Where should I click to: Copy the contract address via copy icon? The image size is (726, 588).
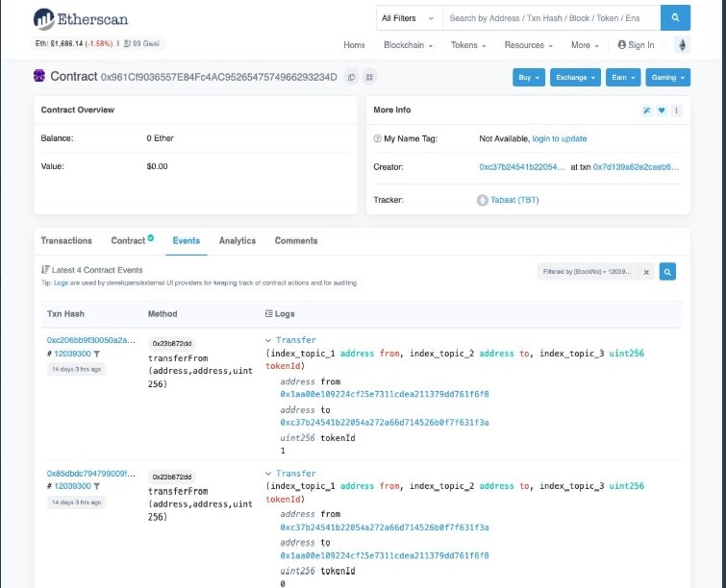(351, 77)
